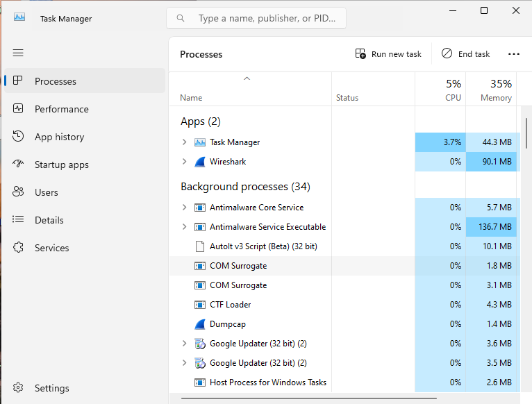Open the three-dot more options menu

(x=514, y=54)
